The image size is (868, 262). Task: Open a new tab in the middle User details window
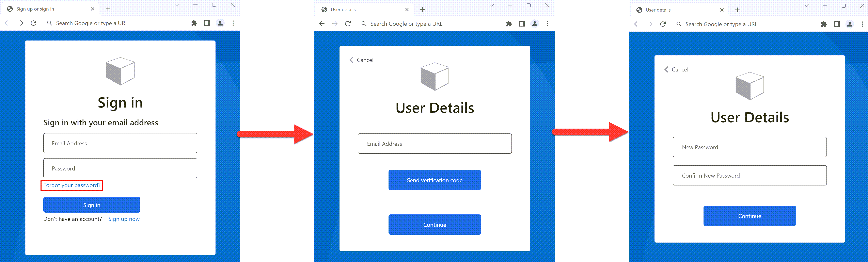[x=422, y=10]
